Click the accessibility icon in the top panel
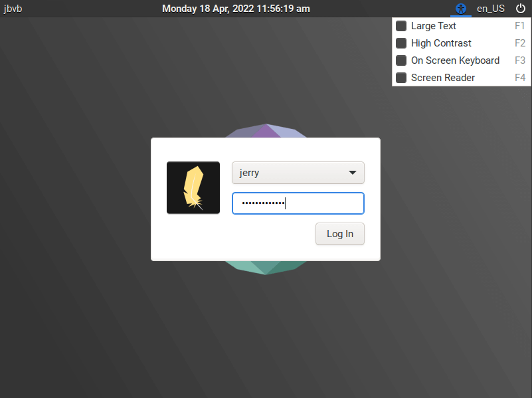 [460, 9]
